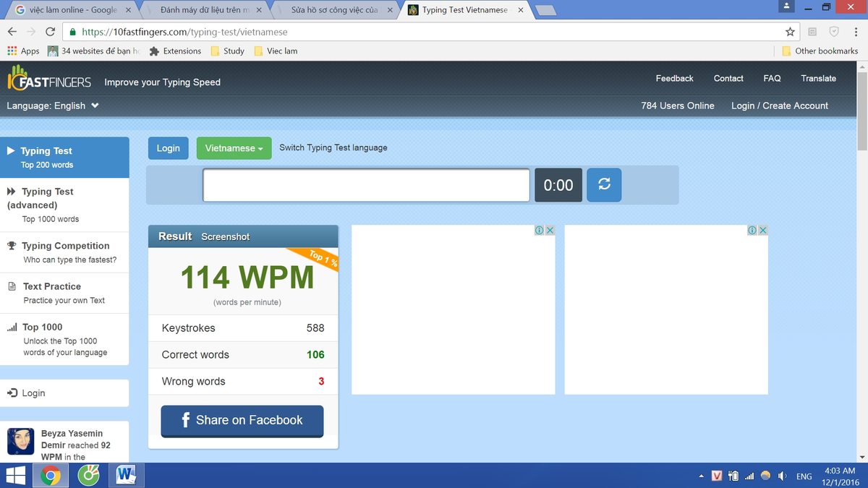Screen dimensions: 868x488
Task: Click the ENG input language indicator
Action: [804, 476]
